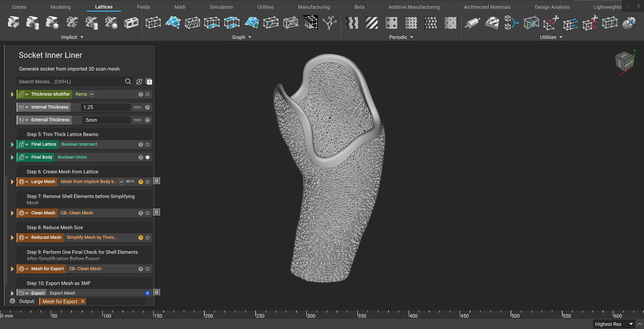Screen dimensions: 644x329
Task: Click the hollow concrete block icon
Action: (x=131, y=22)
